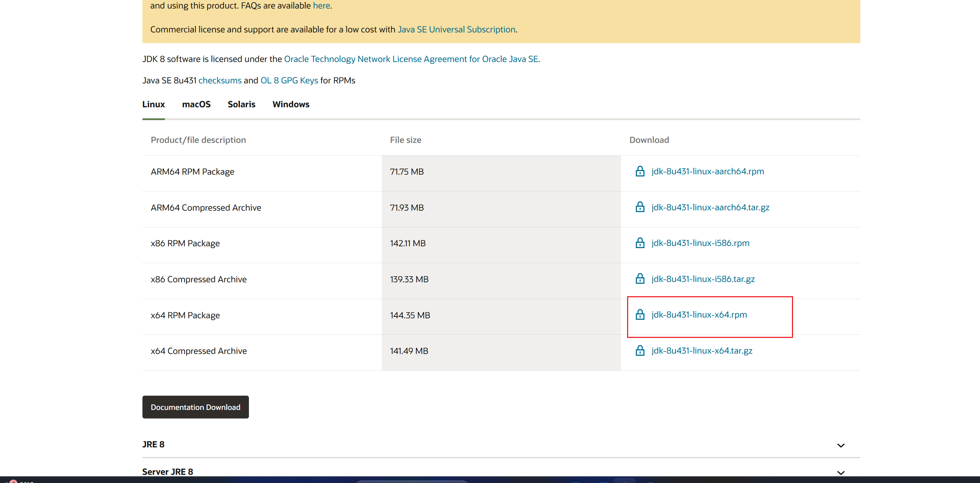Click 'x64 RPM Package' description cell
This screenshot has width=980, height=483.
(262, 317)
